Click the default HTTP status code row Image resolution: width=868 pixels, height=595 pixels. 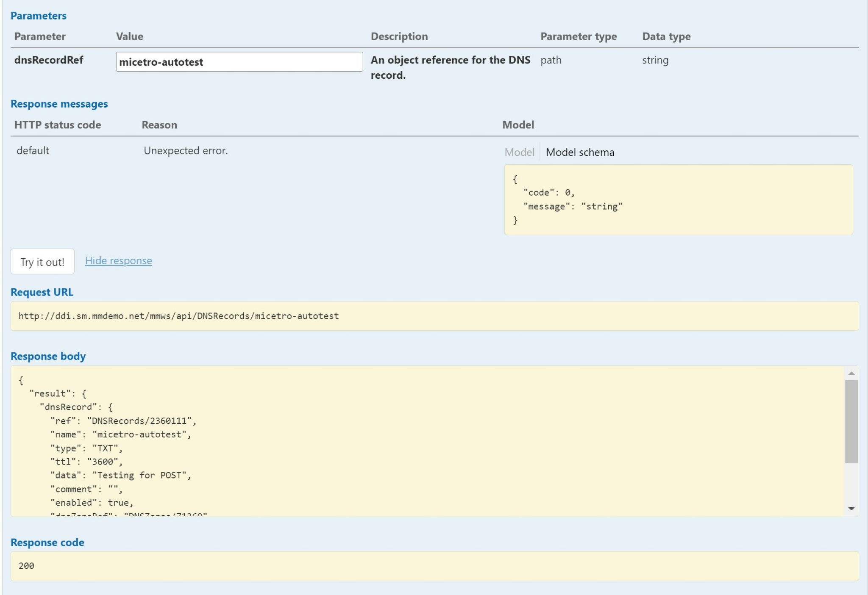tap(32, 150)
